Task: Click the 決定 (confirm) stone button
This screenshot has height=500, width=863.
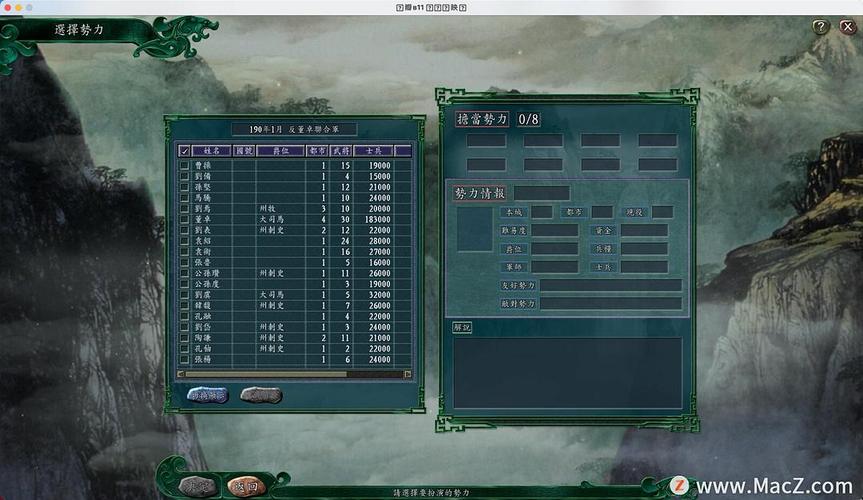Action: pos(197,486)
